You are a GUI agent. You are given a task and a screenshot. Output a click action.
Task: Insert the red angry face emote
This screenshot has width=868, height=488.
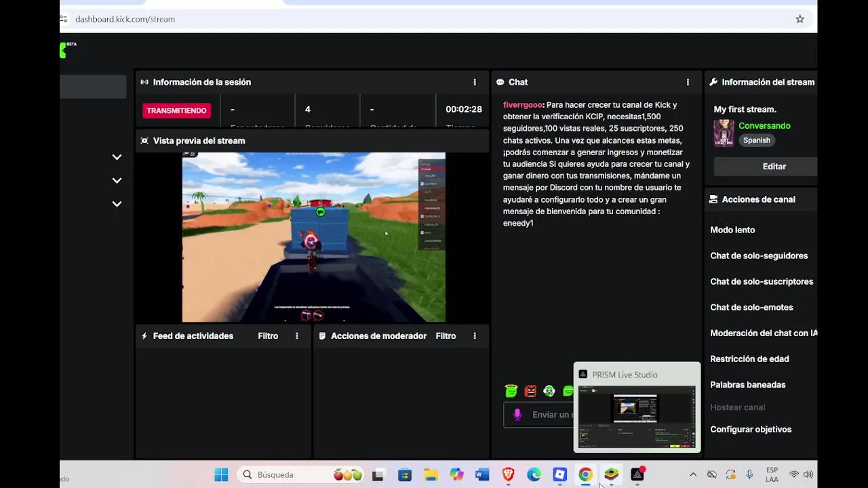[530, 390]
